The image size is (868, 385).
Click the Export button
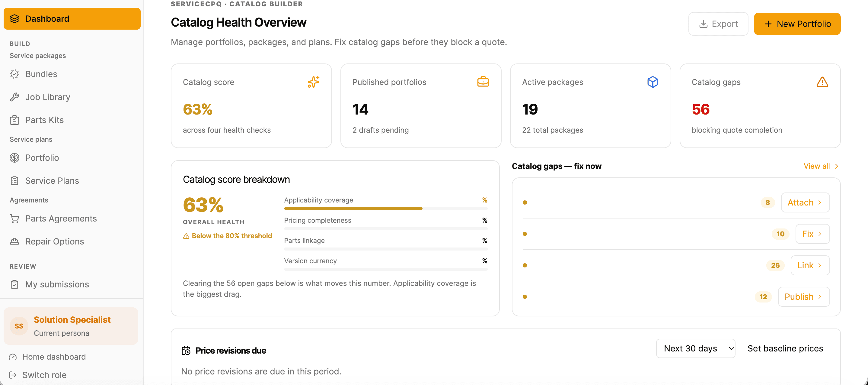tap(718, 24)
